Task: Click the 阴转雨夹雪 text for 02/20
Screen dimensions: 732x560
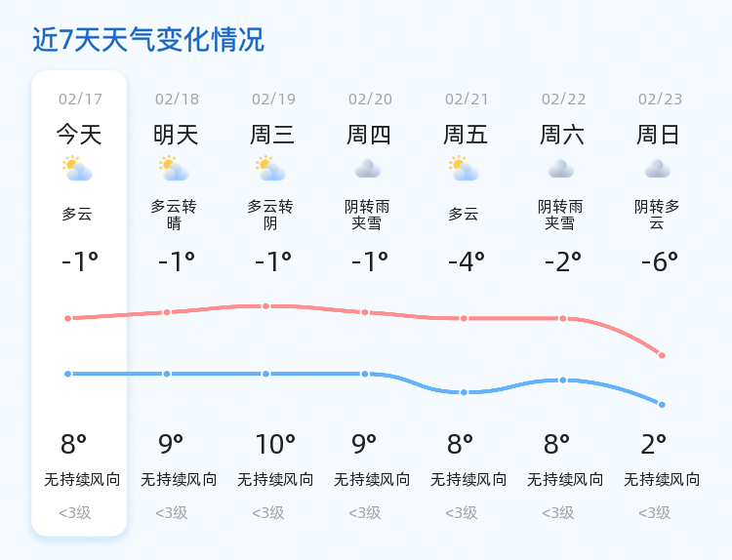Action: point(367,215)
